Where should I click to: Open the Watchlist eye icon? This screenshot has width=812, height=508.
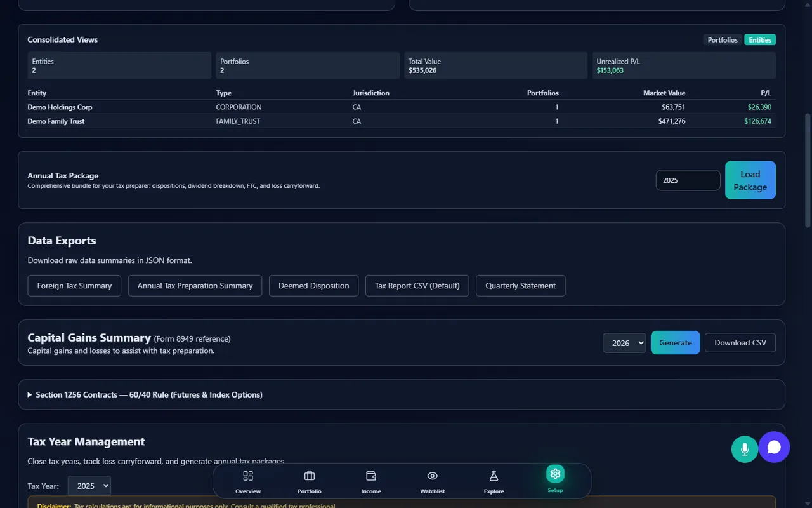(433, 476)
